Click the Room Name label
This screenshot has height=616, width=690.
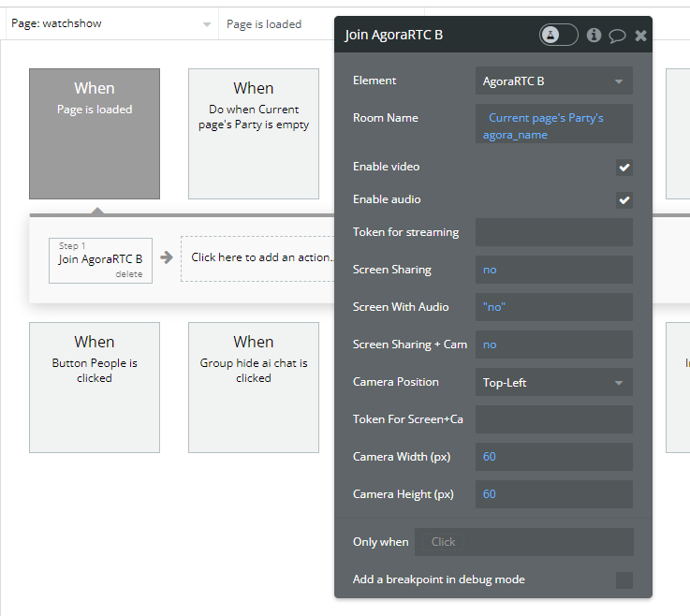(x=386, y=118)
